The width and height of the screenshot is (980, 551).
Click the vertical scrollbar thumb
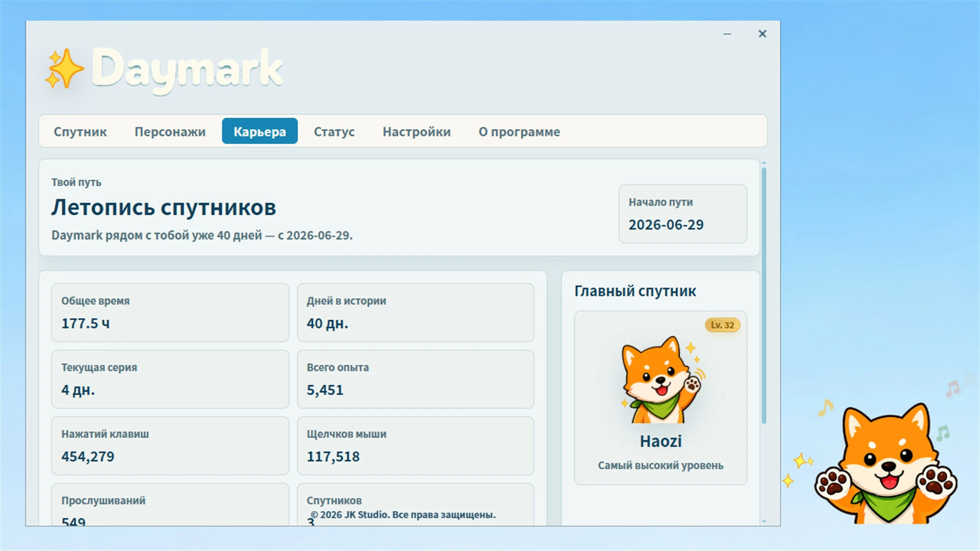tap(764, 296)
